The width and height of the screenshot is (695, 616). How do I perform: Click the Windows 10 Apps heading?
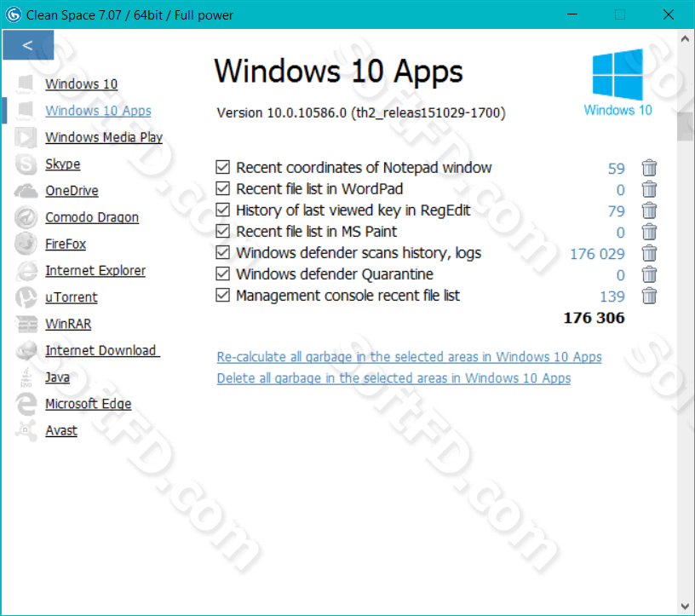[x=339, y=72]
